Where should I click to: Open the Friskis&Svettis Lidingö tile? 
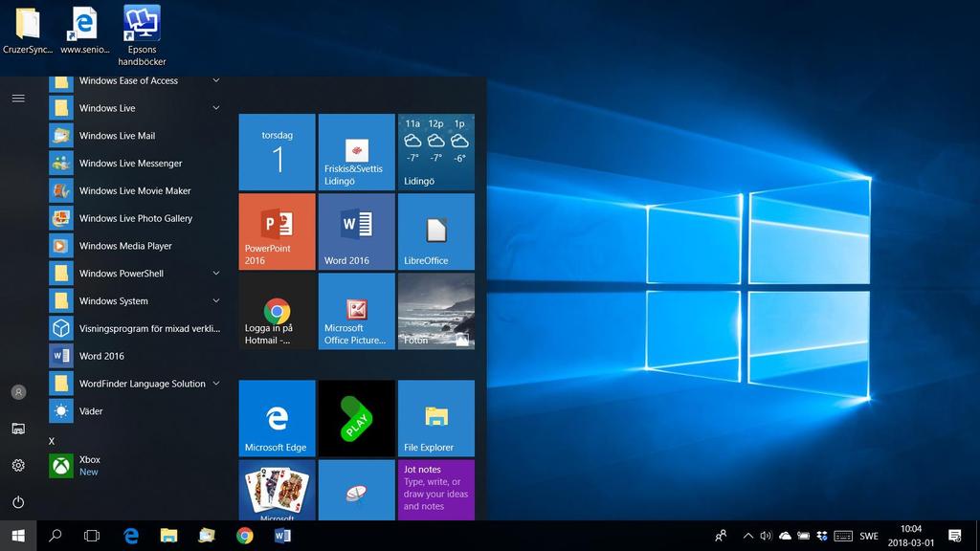[x=356, y=152]
